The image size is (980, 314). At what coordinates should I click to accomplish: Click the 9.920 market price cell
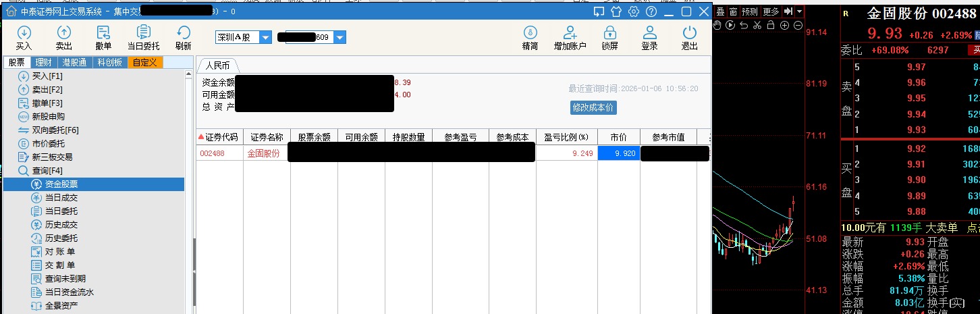pyautogui.click(x=619, y=154)
